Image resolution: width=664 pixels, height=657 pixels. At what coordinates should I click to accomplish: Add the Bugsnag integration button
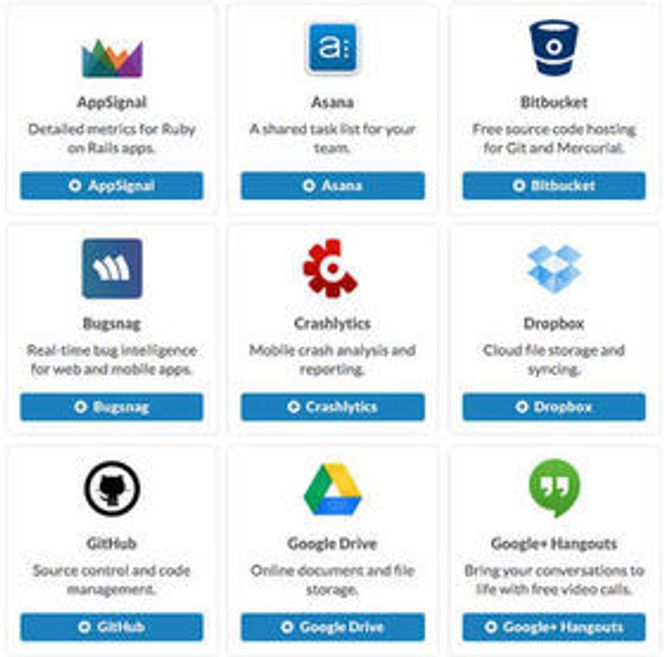pyautogui.click(x=112, y=407)
